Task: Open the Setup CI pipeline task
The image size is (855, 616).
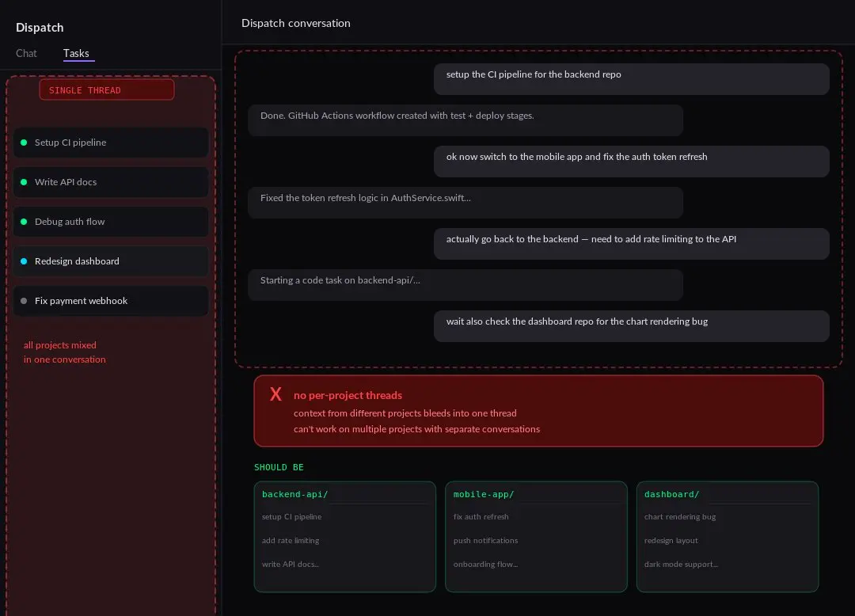Action: [x=111, y=143]
